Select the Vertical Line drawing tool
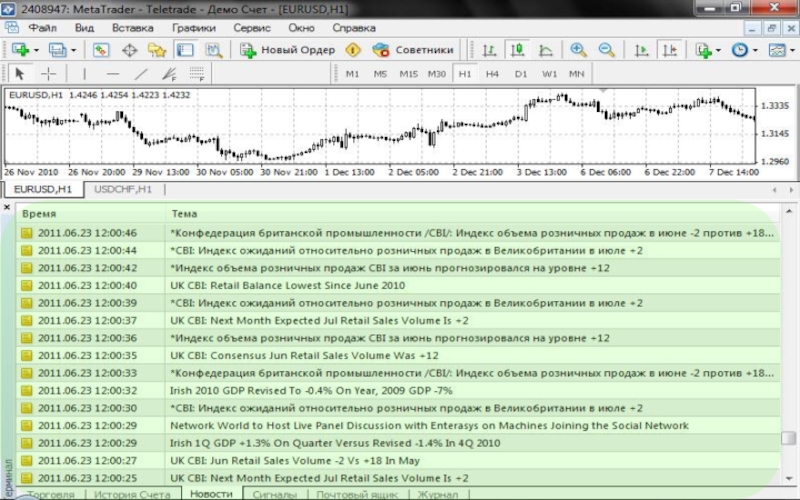The width and height of the screenshot is (800, 500). coord(84,74)
